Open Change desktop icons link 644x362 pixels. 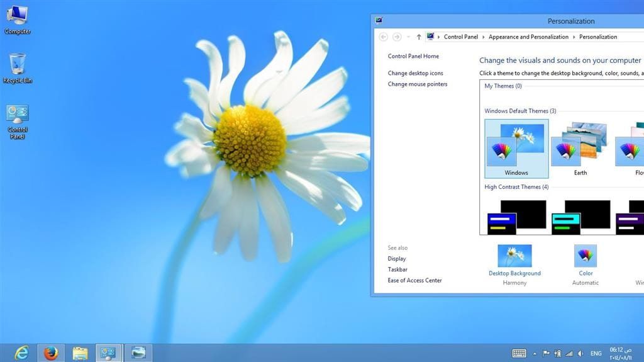(415, 73)
